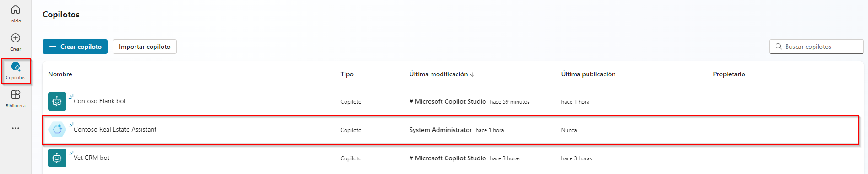868x174 pixels.
Task: Click Tipo 'Copiloto' in Contoso Blank bot row
Action: pos(351,102)
